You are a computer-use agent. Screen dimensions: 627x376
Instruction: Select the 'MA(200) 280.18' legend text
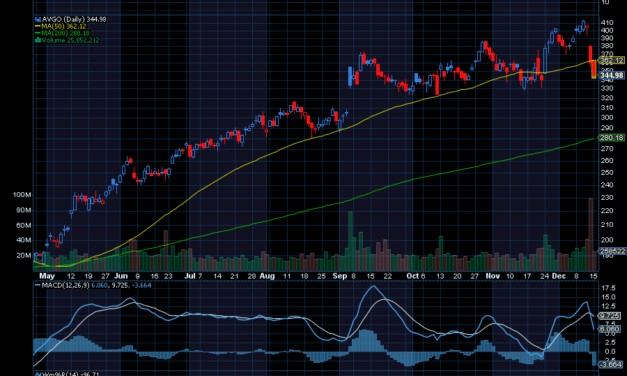pos(66,33)
